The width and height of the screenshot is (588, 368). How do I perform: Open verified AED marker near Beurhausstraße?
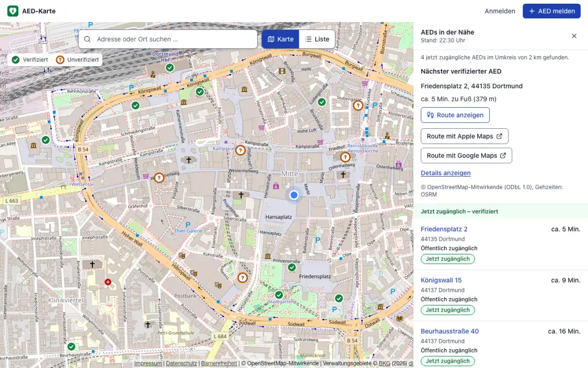[71, 346]
